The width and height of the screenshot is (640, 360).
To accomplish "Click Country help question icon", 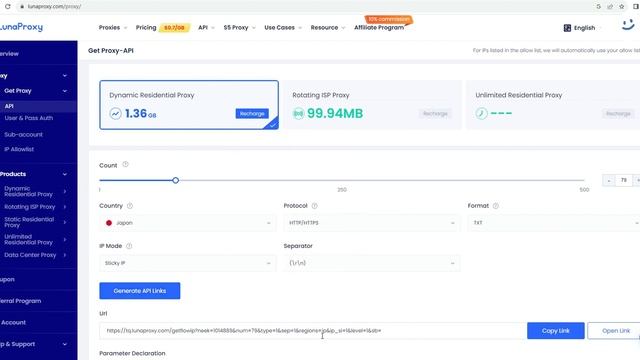I will (130, 206).
